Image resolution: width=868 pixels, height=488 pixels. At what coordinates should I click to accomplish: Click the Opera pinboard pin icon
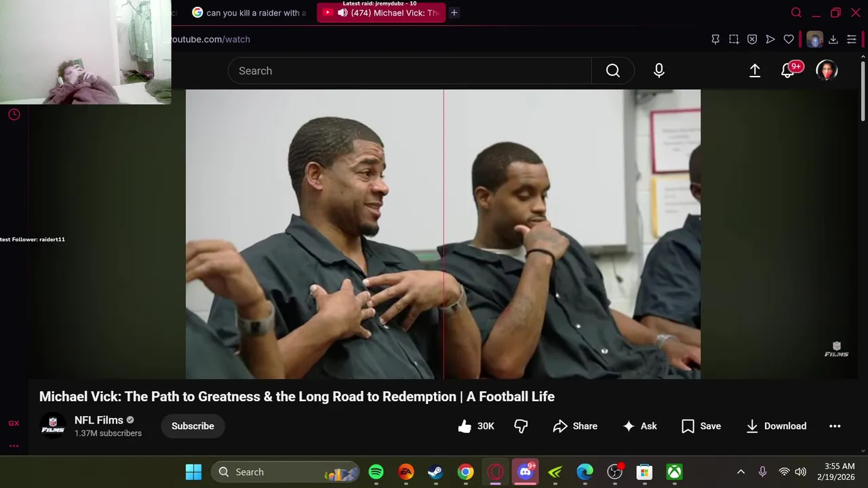click(715, 39)
